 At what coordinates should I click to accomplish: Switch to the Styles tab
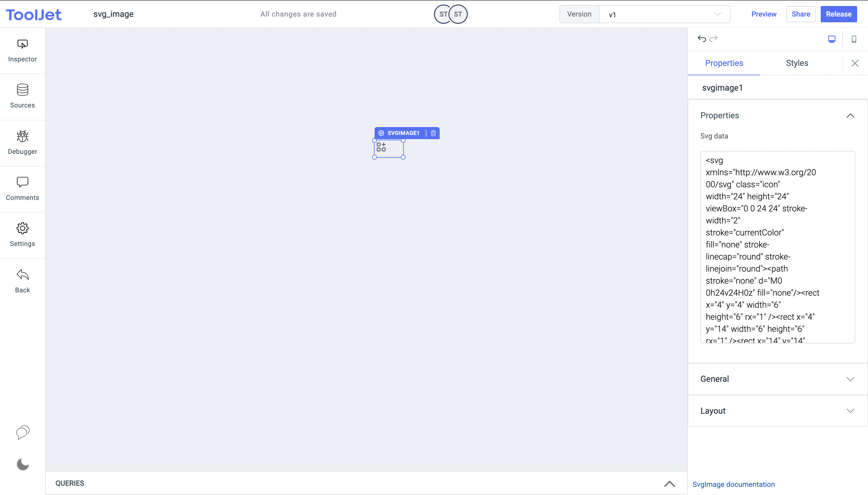point(797,63)
